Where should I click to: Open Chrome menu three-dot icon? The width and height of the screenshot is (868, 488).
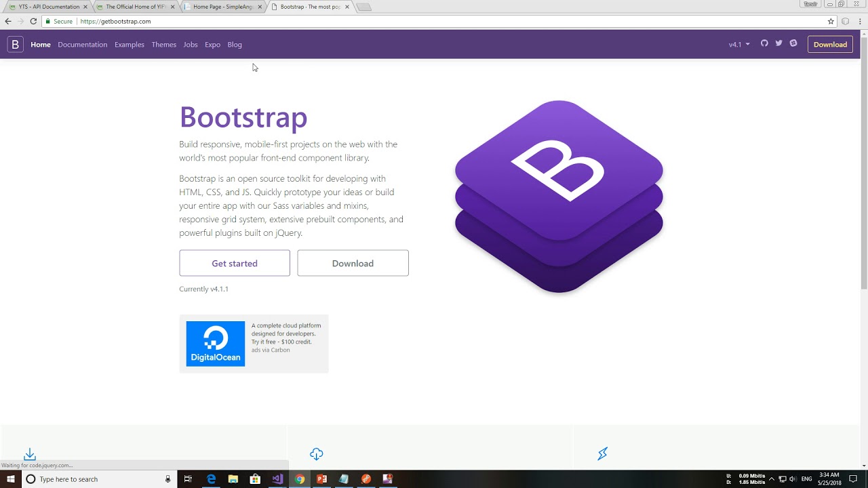tap(859, 21)
